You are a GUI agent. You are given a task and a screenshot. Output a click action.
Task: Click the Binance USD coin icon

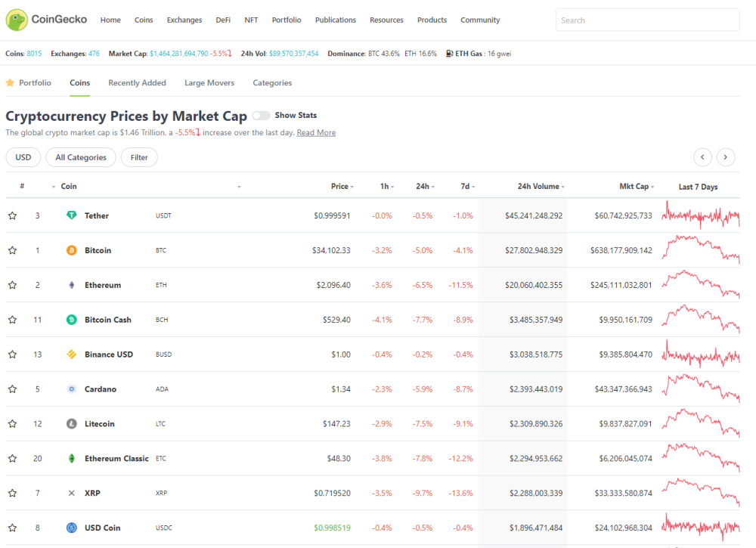coord(71,354)
